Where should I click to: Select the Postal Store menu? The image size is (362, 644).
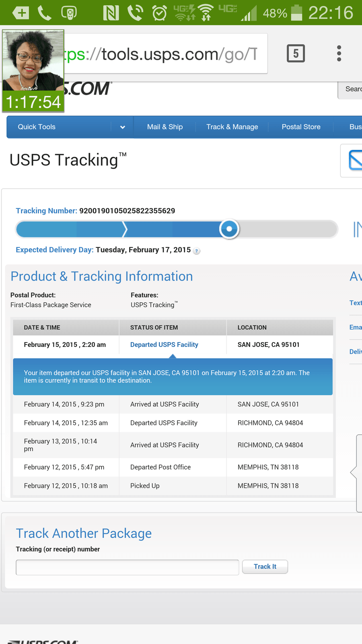(x=301, y=127)
